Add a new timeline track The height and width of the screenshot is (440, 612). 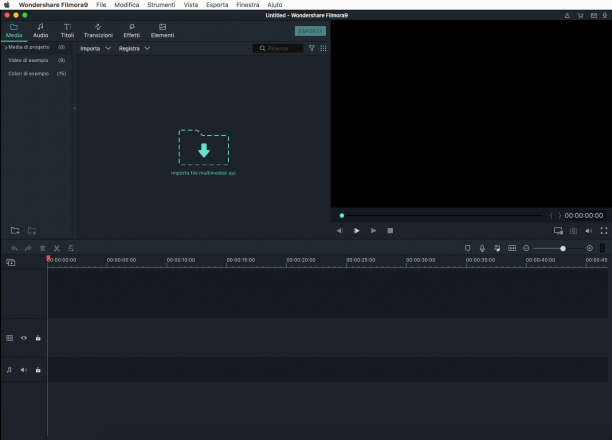point(11,262)
